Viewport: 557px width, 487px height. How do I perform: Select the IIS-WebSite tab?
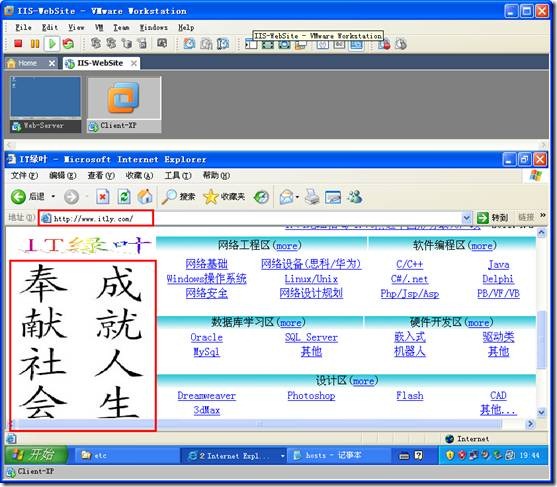coord(100,63)
